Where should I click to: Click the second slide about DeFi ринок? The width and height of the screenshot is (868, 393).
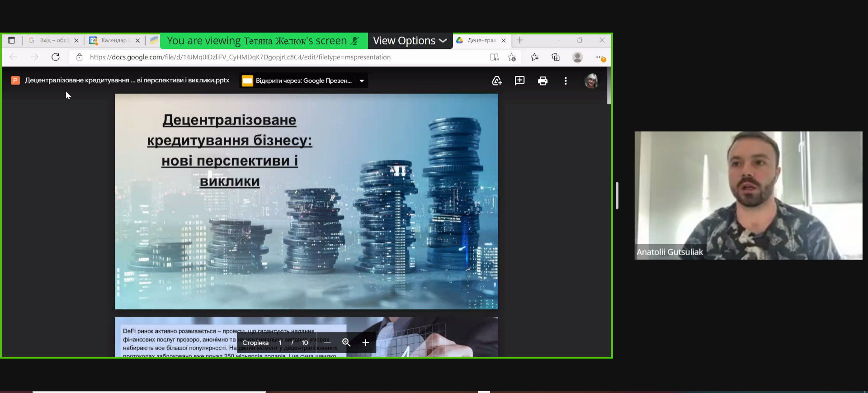307,337
